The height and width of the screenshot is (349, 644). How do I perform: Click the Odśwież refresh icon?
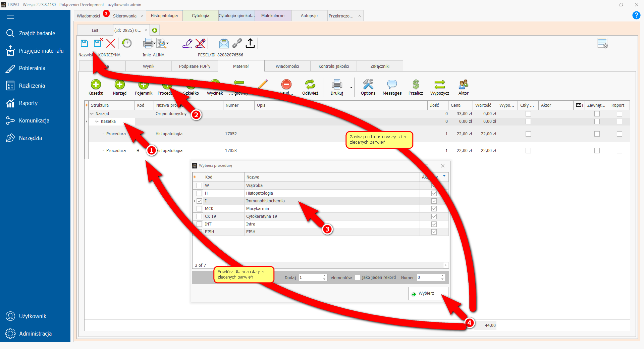[x=310, y=85]
